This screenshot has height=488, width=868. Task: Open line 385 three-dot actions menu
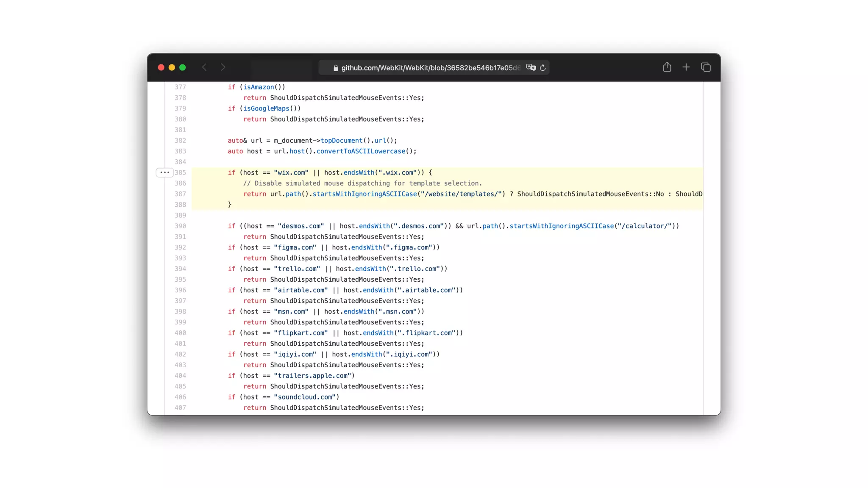click(164, 172)
